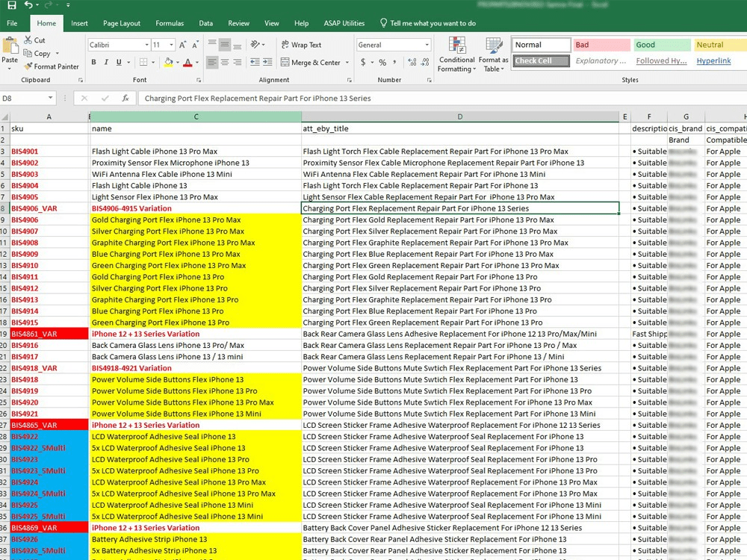This screenshot has width=747, height=560.
Task: Apply the red Font Color A
Action: 187,62
